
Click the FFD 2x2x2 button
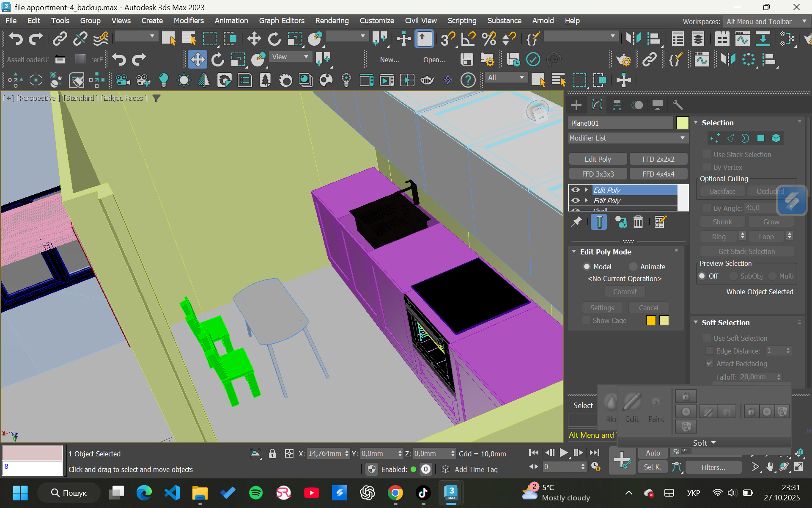tap(658, 159)
